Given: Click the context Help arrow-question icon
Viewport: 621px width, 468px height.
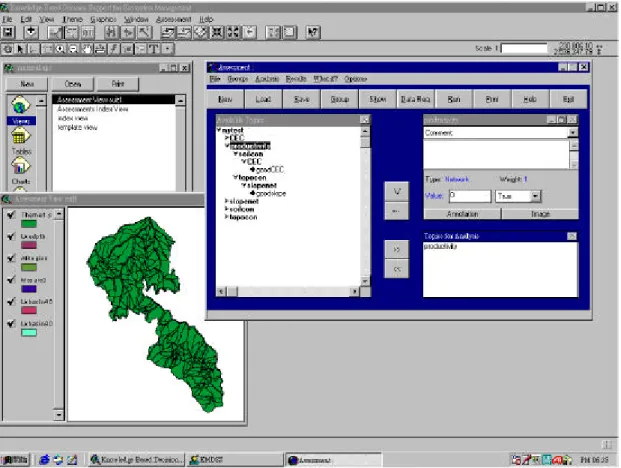Looking at the screenshot, I should coord(313,32).
